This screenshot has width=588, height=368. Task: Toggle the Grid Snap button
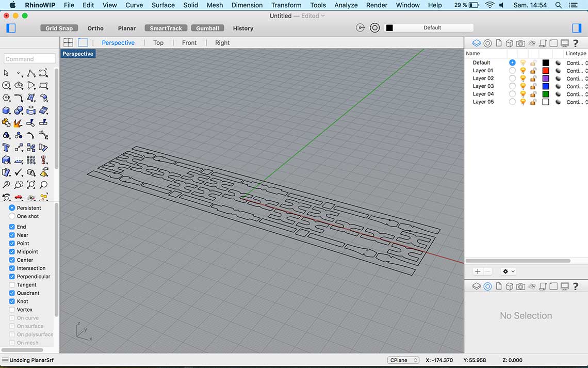tap(59, 28)
